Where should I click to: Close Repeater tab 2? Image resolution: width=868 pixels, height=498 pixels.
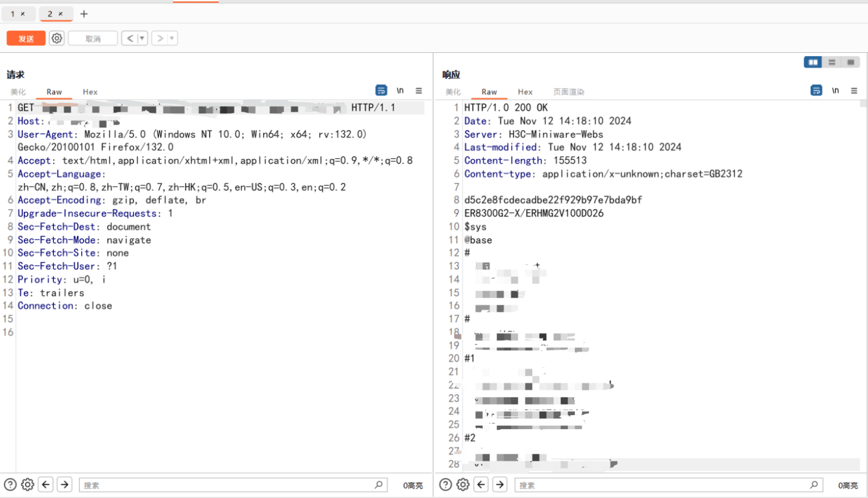[61, 14]
